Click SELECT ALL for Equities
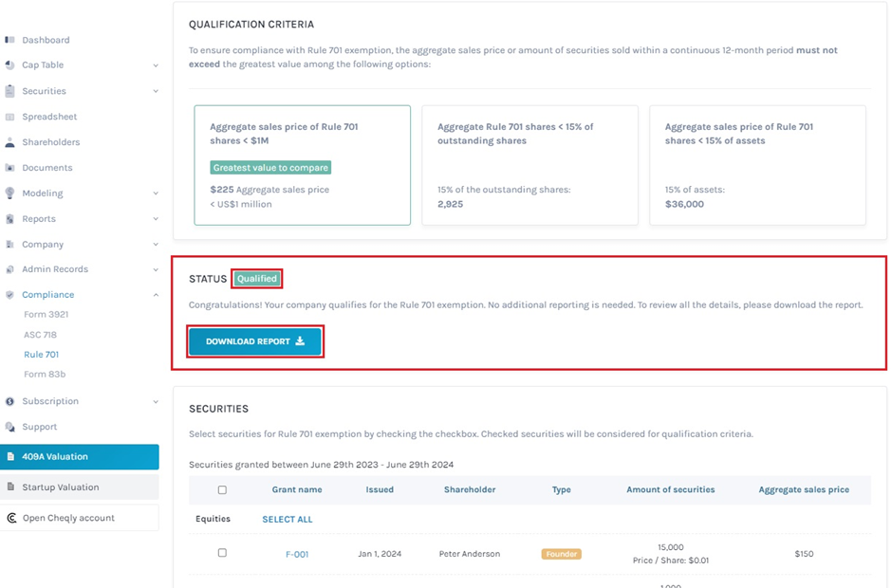This screenshot has width=891, height=588. [x=287, y=520]
